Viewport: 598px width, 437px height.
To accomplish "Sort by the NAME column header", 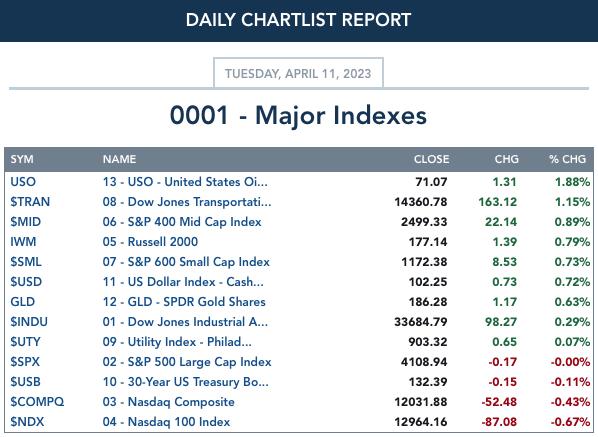I will (x=119, y=159).
